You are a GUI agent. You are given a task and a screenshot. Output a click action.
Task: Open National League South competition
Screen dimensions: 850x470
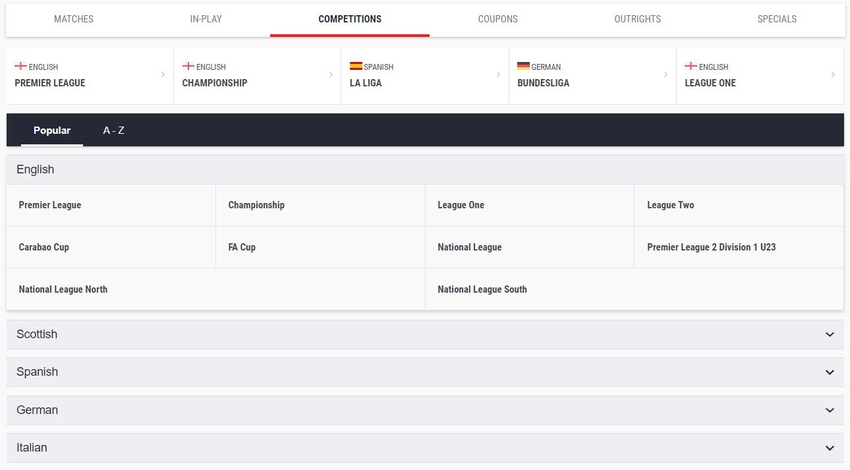(x=635, y=289)
